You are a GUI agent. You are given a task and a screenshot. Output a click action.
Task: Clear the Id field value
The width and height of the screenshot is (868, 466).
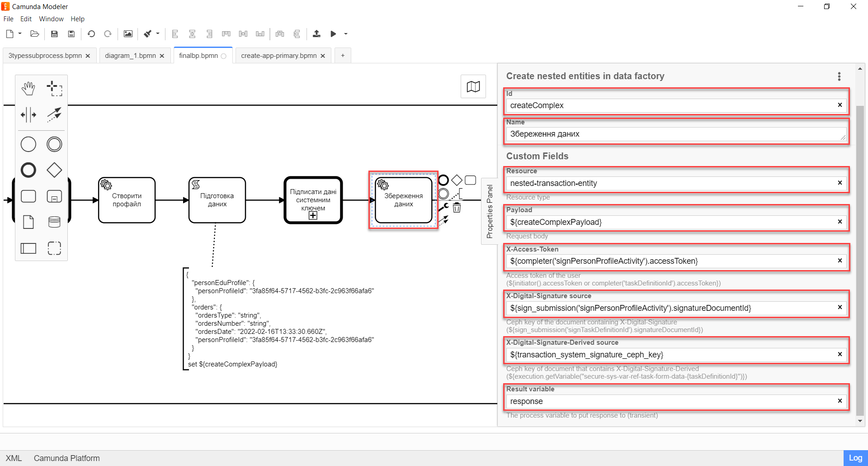tap(840, 105)
